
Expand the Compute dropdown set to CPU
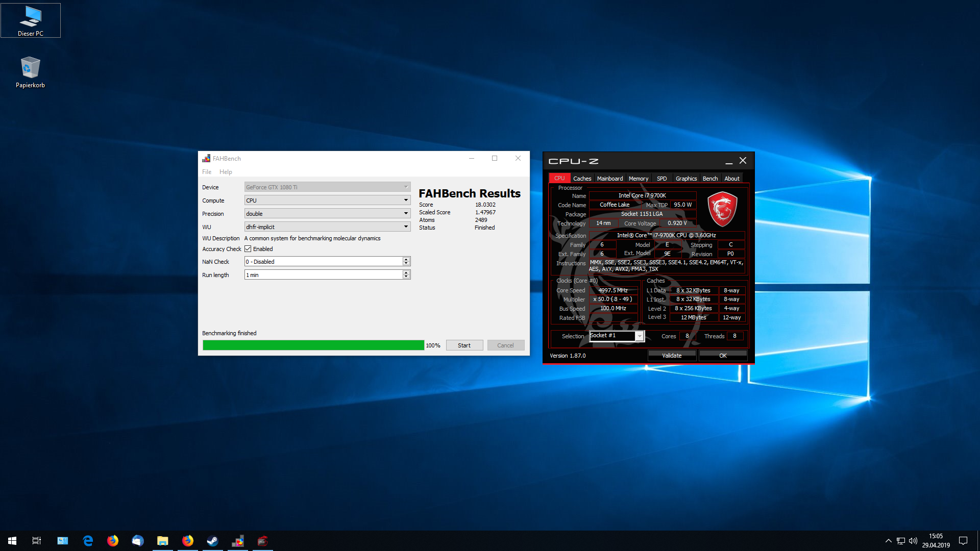pos(327,201)
